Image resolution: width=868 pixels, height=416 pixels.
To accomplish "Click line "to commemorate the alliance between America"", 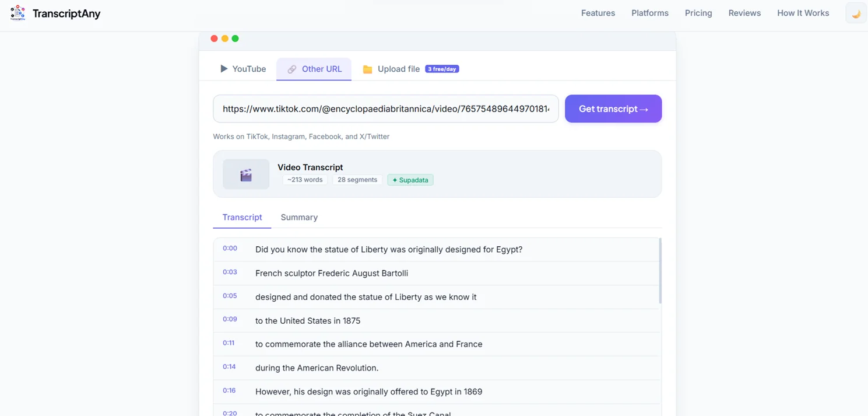I will coord(369,344).
